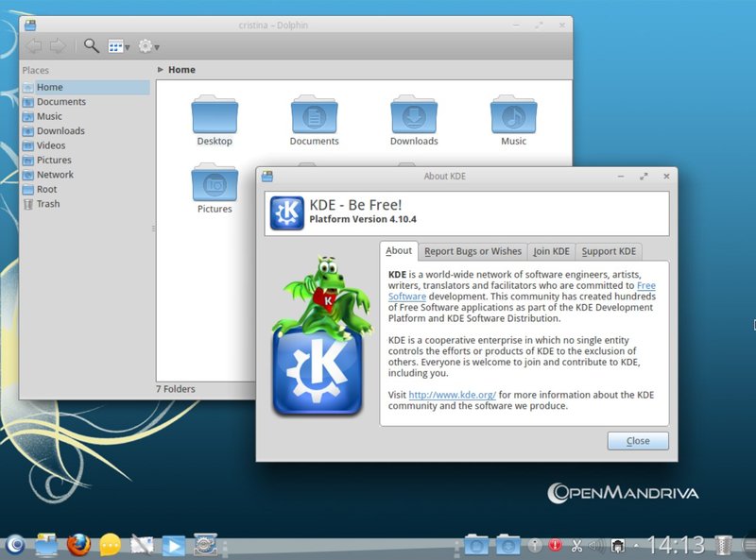This screenshot has width=756, height=560.
Task: Launch the file manager from the taskbar
Action: (x=46, y=545)
